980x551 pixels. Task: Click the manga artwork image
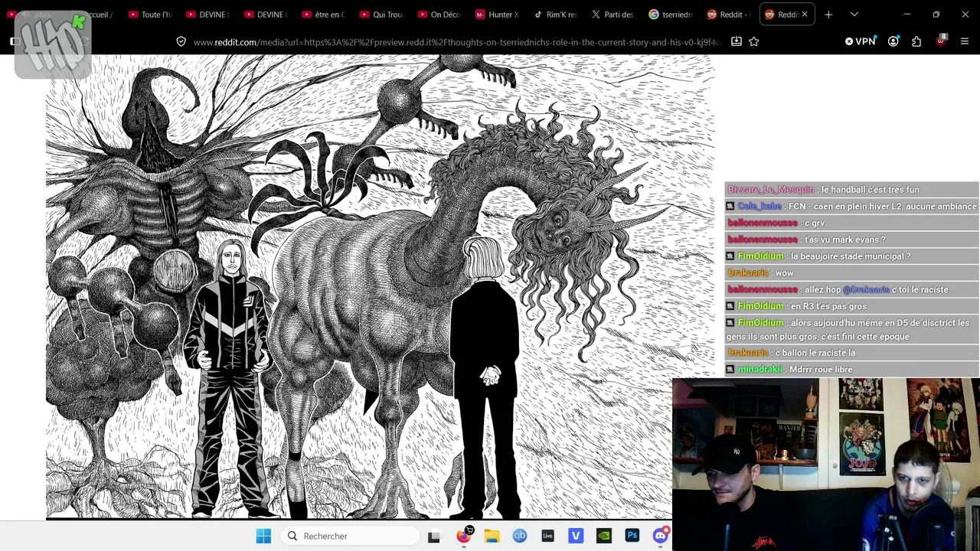[x=380, y=287]
